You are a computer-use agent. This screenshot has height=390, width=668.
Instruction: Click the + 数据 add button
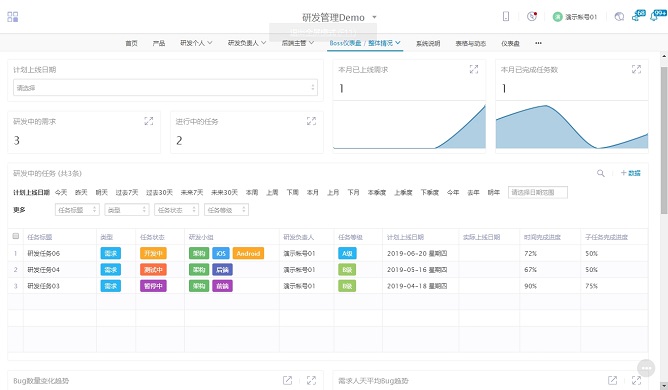[x=631, y=173]
